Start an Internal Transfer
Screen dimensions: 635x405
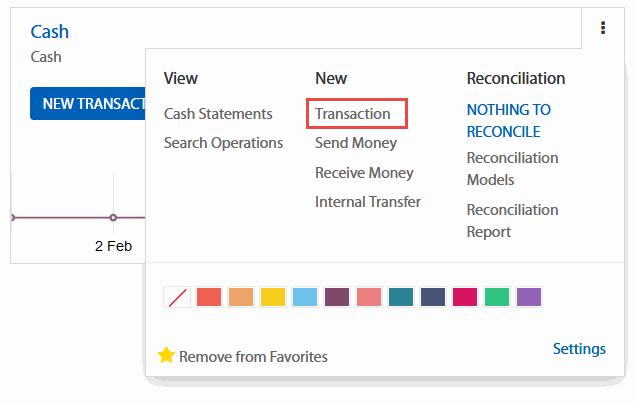click(368, 202)
